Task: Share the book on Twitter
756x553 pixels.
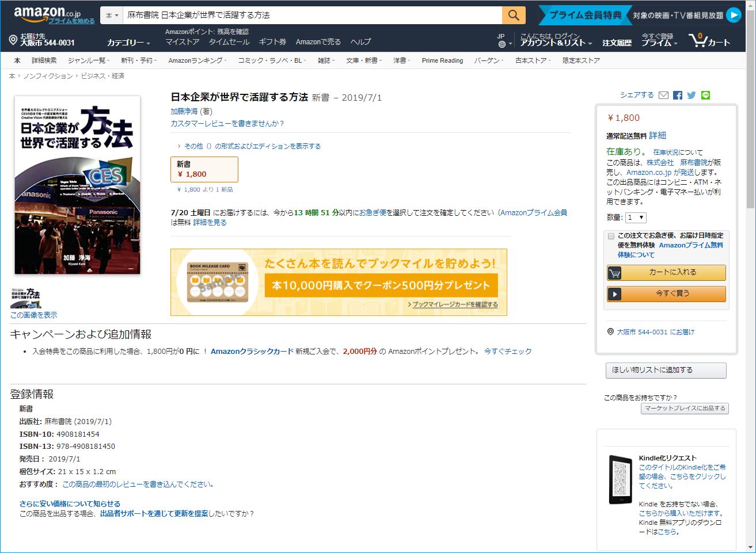Action: (x=692, y=96)
